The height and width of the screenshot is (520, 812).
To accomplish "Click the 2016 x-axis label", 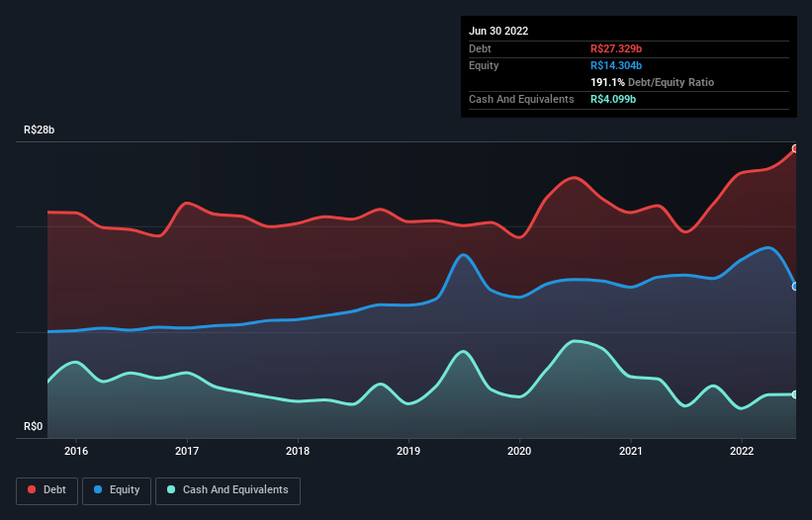I will 76,451.
